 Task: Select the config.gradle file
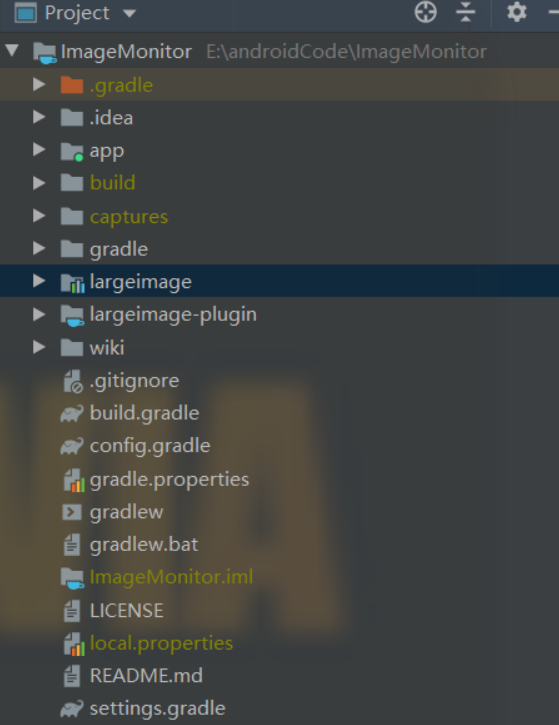[x=150, y=446]
